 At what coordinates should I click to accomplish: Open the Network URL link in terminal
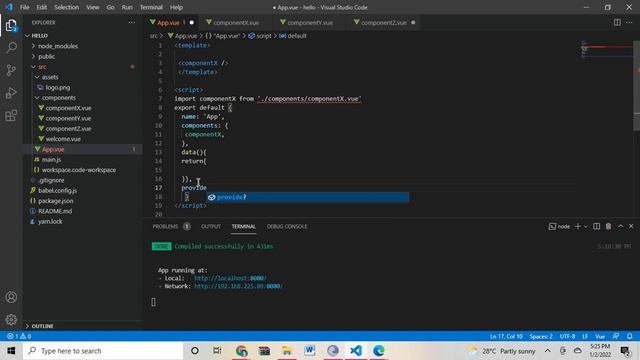238,286
